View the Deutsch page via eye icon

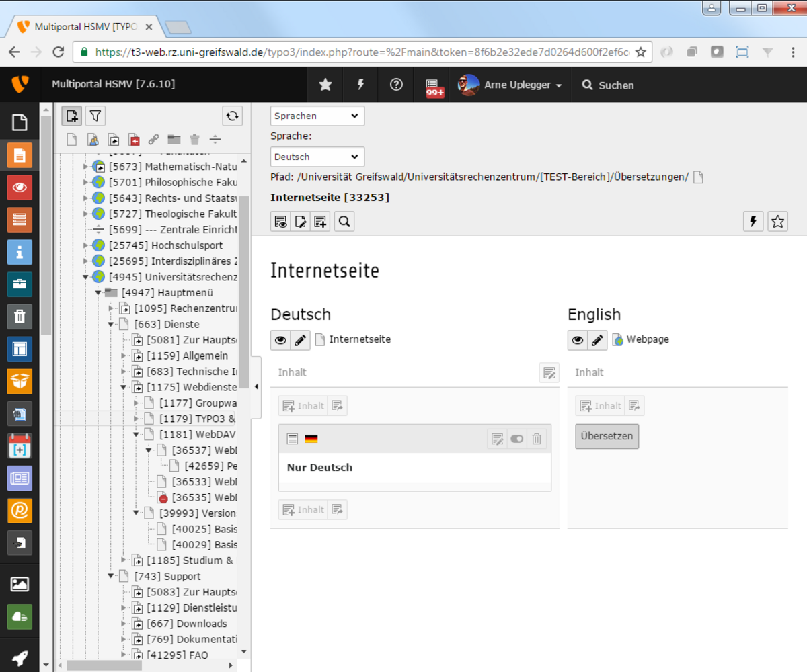[x=280, y=341]
